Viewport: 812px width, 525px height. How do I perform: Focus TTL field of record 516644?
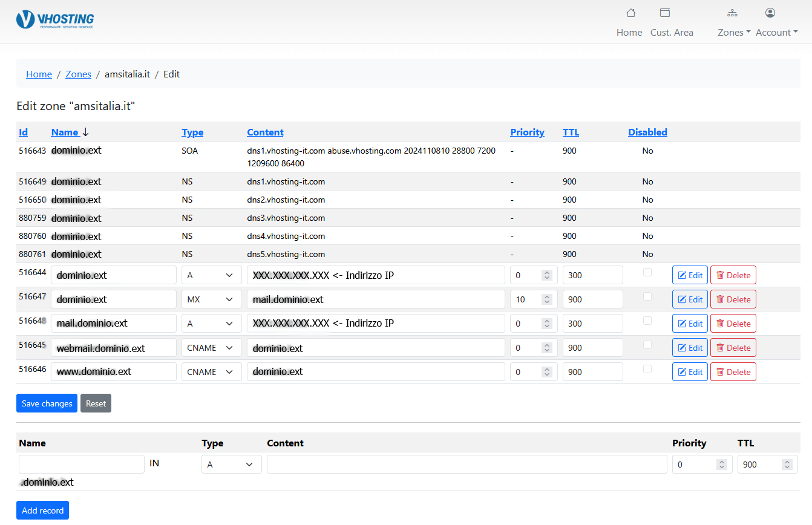[593, 275]
